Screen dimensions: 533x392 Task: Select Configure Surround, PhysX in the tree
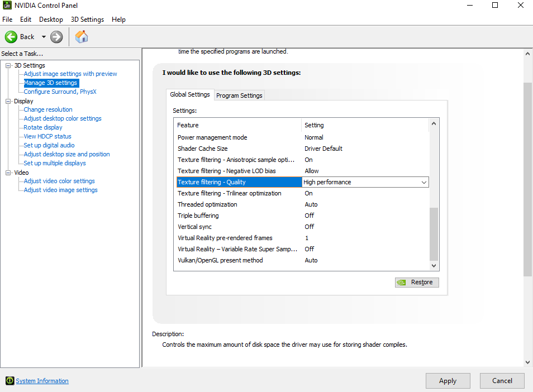point(60,92)
